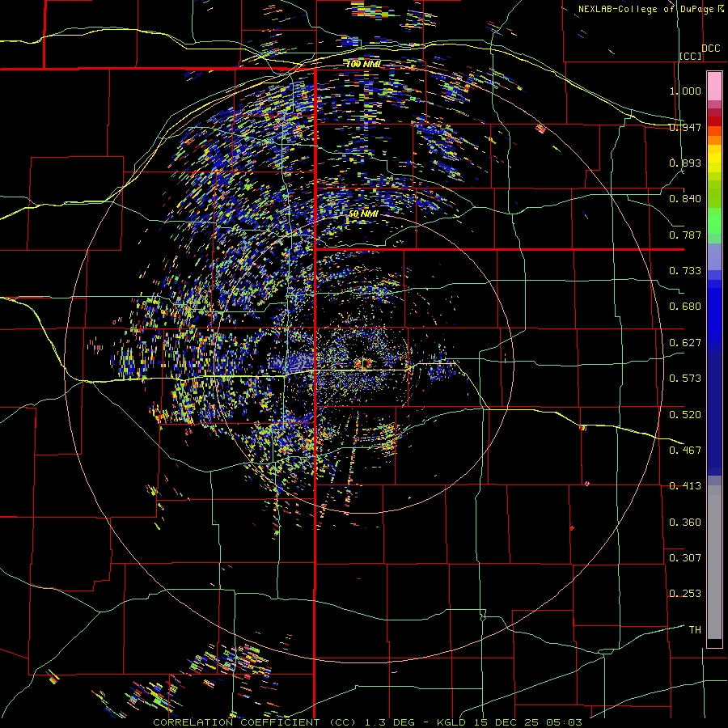The height and width of the screenshot is (728, 728).
Task: Click the 0.360 color scale value
Action: click(x=685, y=523)
